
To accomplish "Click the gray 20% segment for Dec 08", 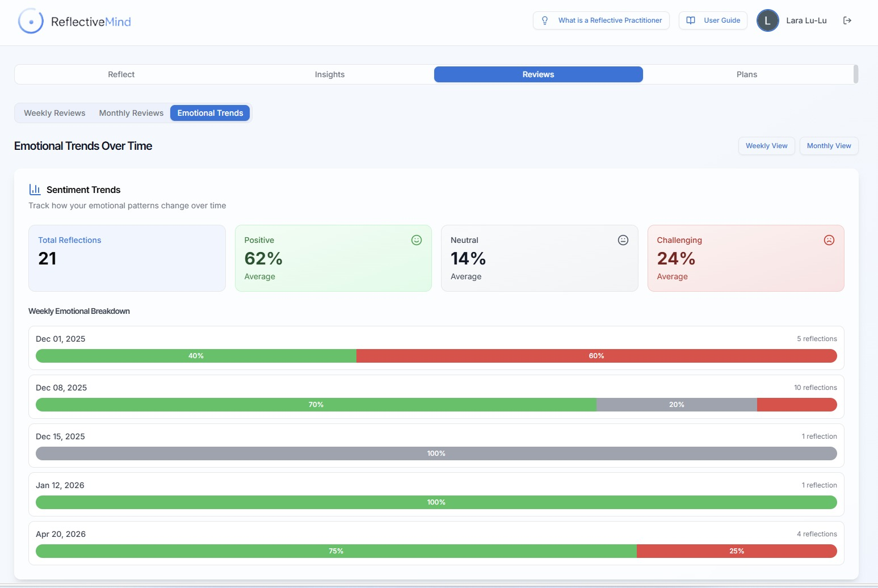I will [677, 405].
